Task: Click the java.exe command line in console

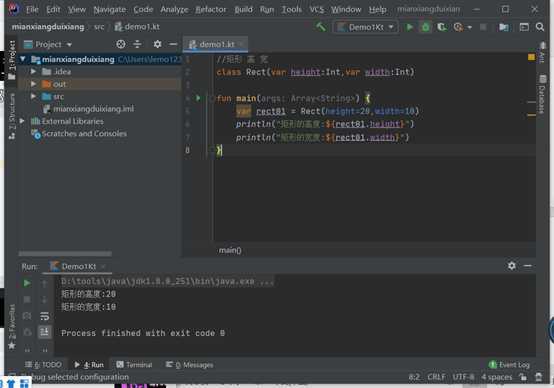Action: 167,282
